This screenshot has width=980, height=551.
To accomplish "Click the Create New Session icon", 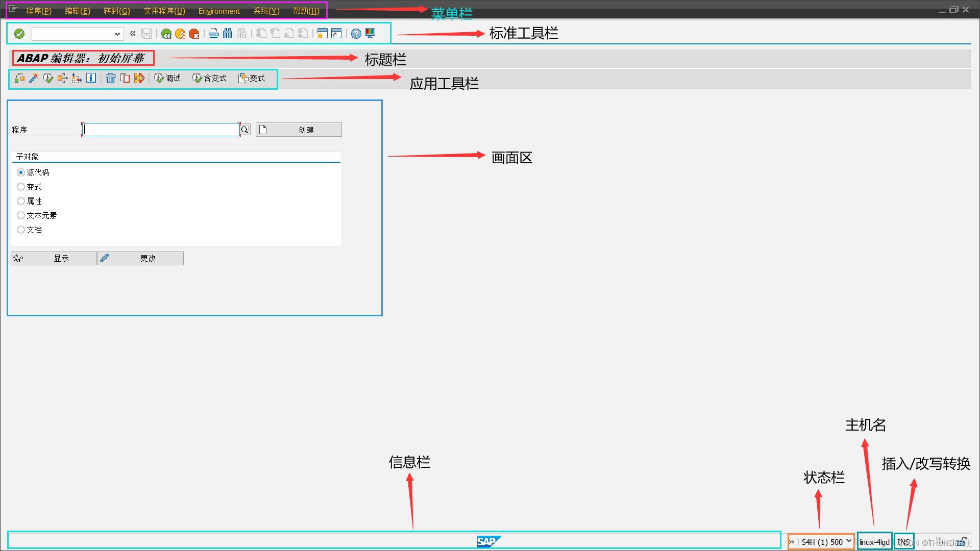I will pos(322,33).
